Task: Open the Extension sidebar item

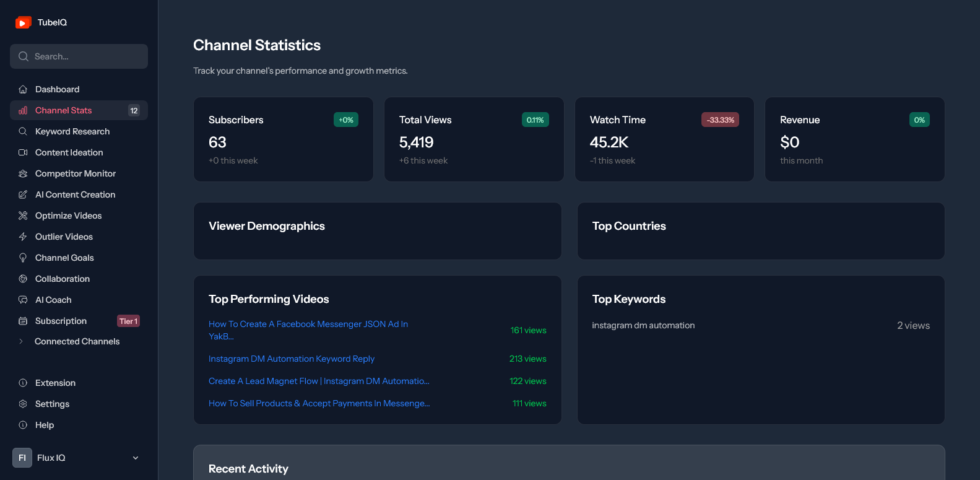Action: coord(79,383)
